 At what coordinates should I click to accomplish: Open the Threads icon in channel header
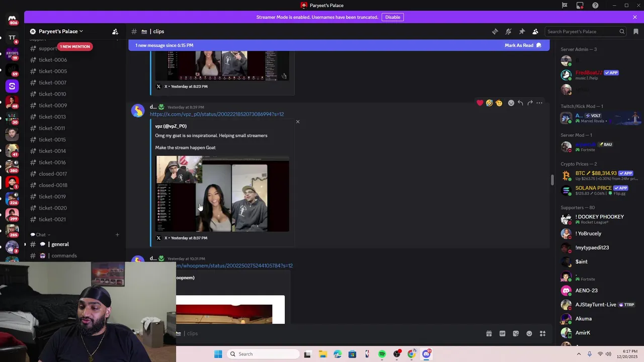point(495,32)
